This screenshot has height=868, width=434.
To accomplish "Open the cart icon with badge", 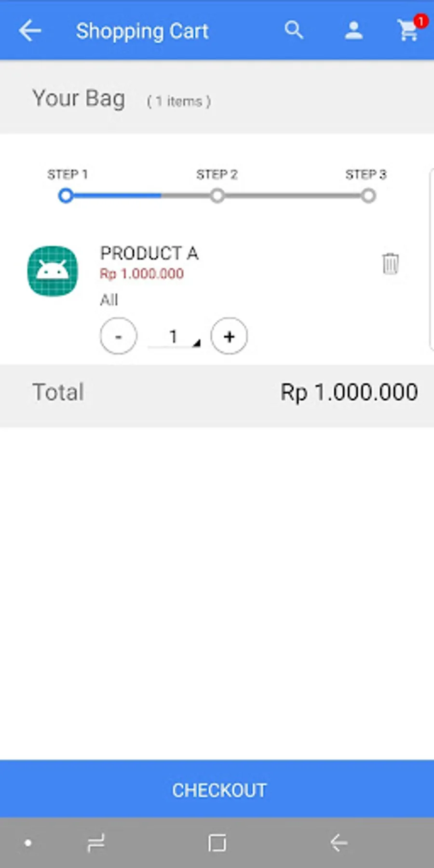I will pyautogui.click(x=409, y=30).
